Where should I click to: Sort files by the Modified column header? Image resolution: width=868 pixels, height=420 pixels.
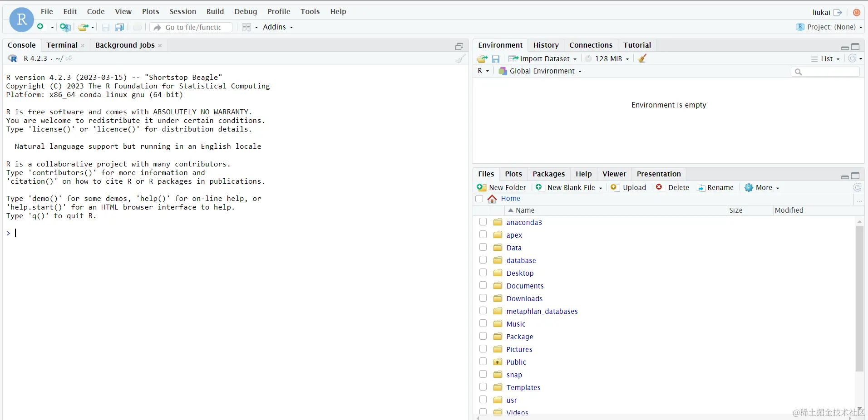click(789, 210)
